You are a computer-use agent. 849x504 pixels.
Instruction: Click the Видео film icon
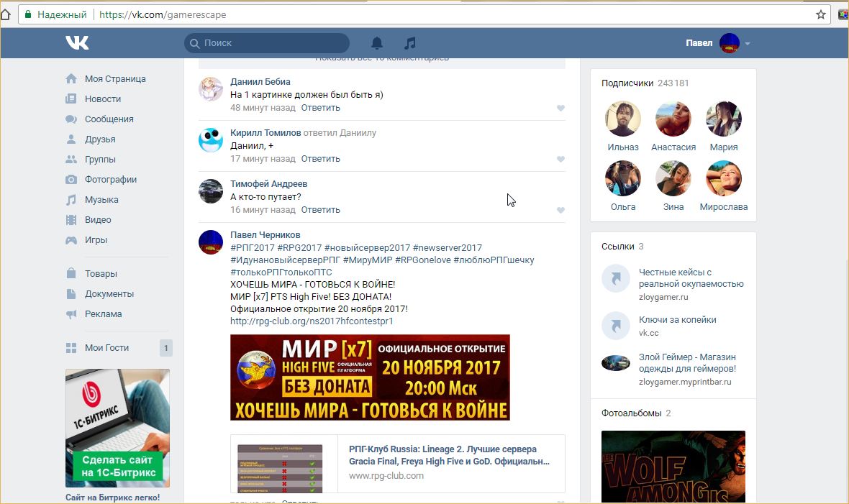pos(71,220)
